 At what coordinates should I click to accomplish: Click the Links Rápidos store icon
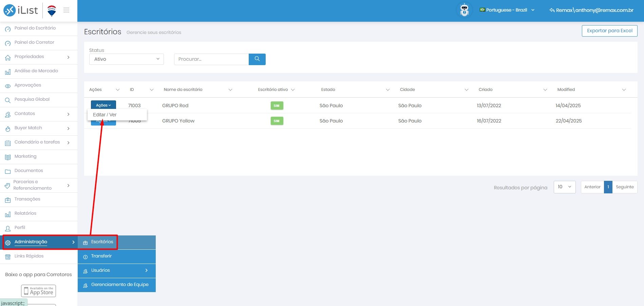coord(8,257)
